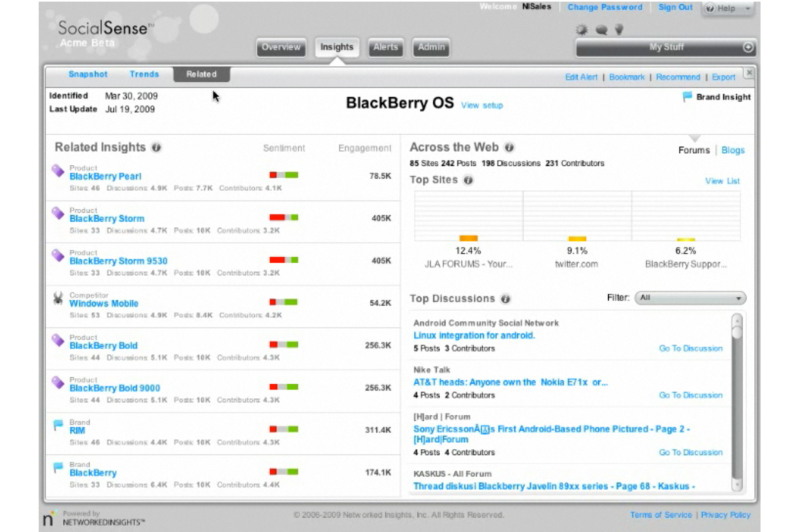
Task: Switch to the Snapshot tab
Action: click(88, 74)
